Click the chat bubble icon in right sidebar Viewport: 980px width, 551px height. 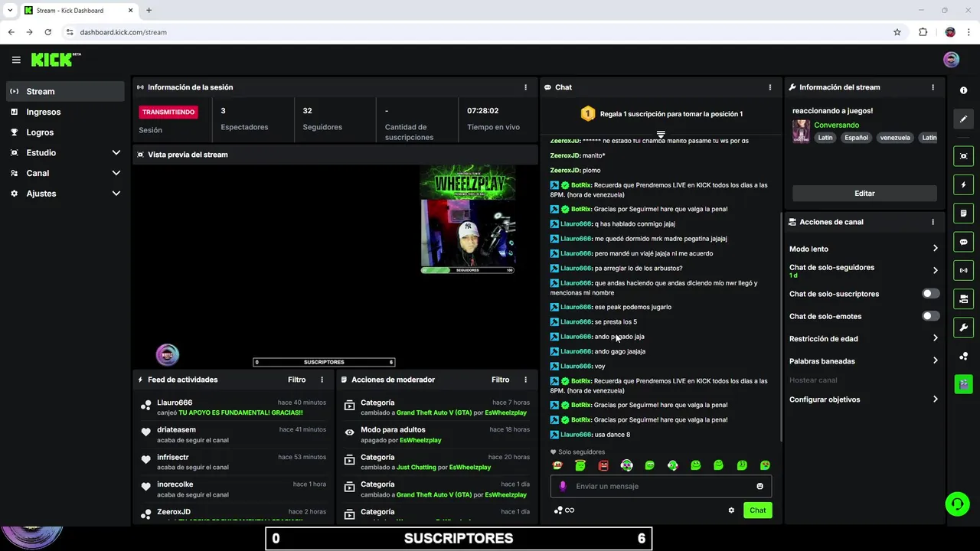click(963, 242)
